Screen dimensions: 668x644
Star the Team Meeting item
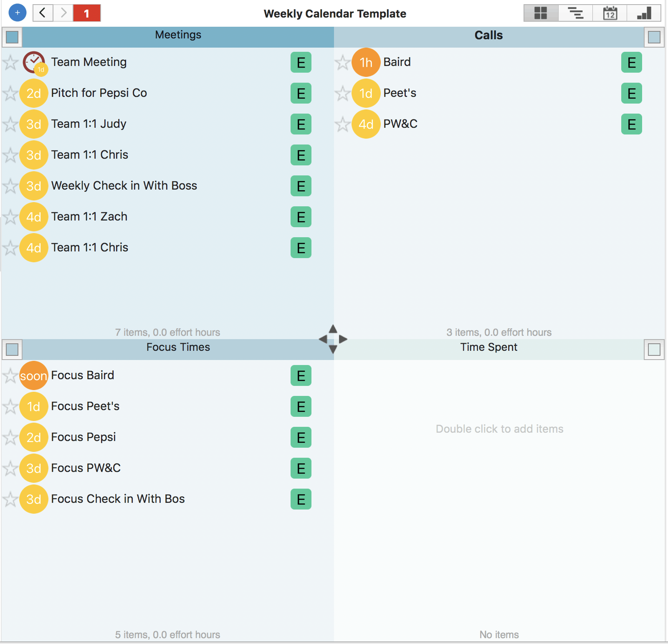[x=10, y=63]
